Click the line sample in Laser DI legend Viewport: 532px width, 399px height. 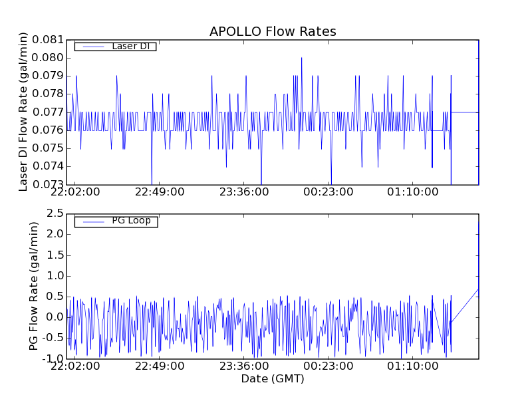pos(93,47)
